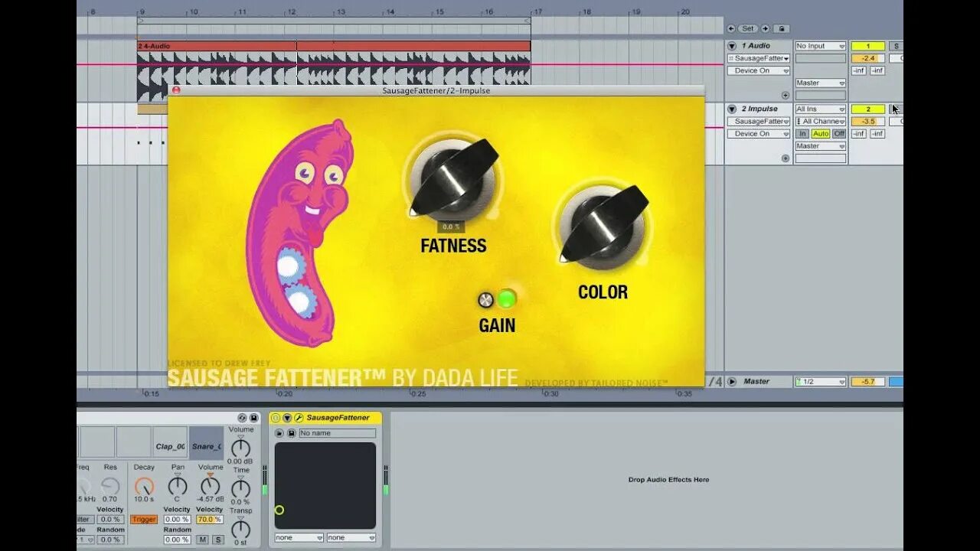Fold the 1 Audio track

(732, 46)
